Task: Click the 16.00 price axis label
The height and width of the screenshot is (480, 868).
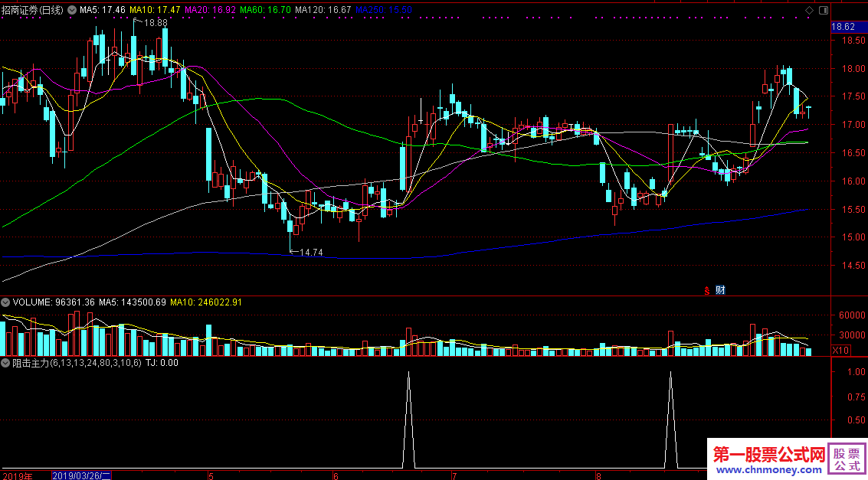Action: (853, 181)
